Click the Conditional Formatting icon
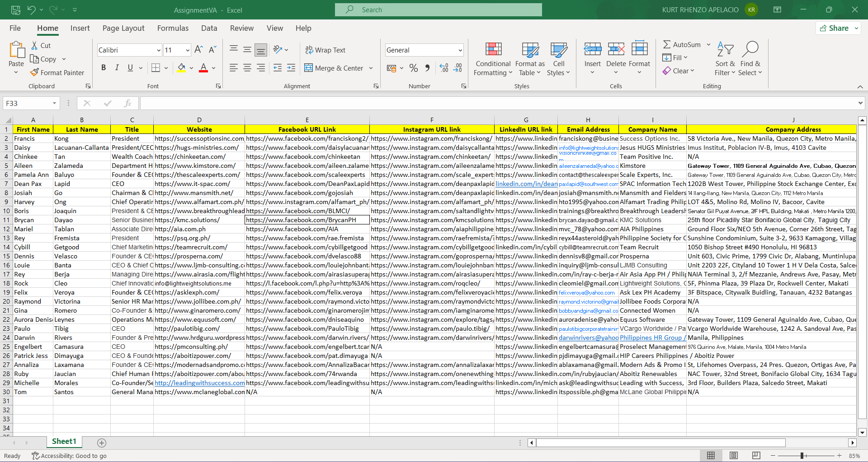 (x=493, y=50)
